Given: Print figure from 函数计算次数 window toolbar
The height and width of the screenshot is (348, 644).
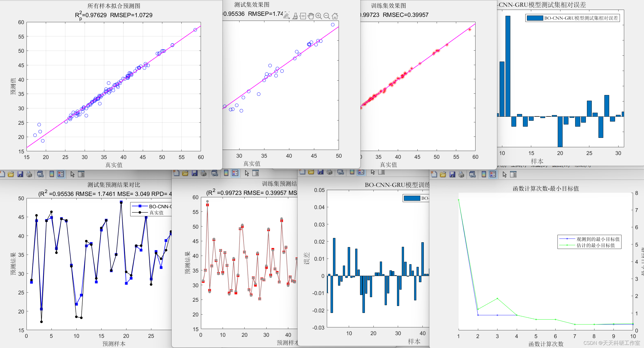Looking at the screenshot, I should pyautogui.click(x=461, y=175).
